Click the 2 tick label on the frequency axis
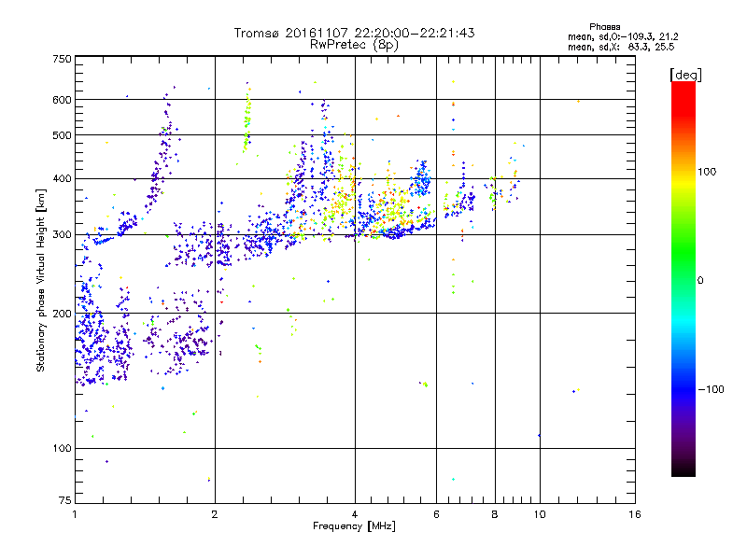Screen dimensions: 747x560 [x=215, y=515]
